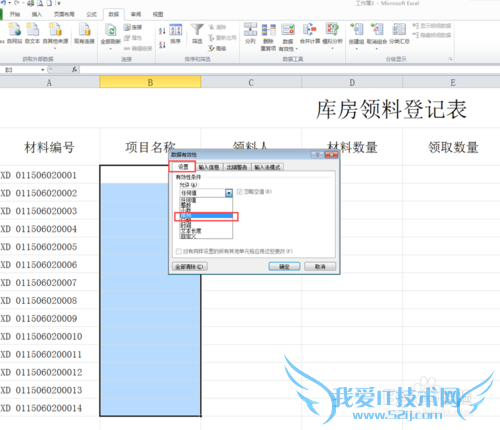Click the Name Box showing B3
500x430 pixels.
coord(21,70)
